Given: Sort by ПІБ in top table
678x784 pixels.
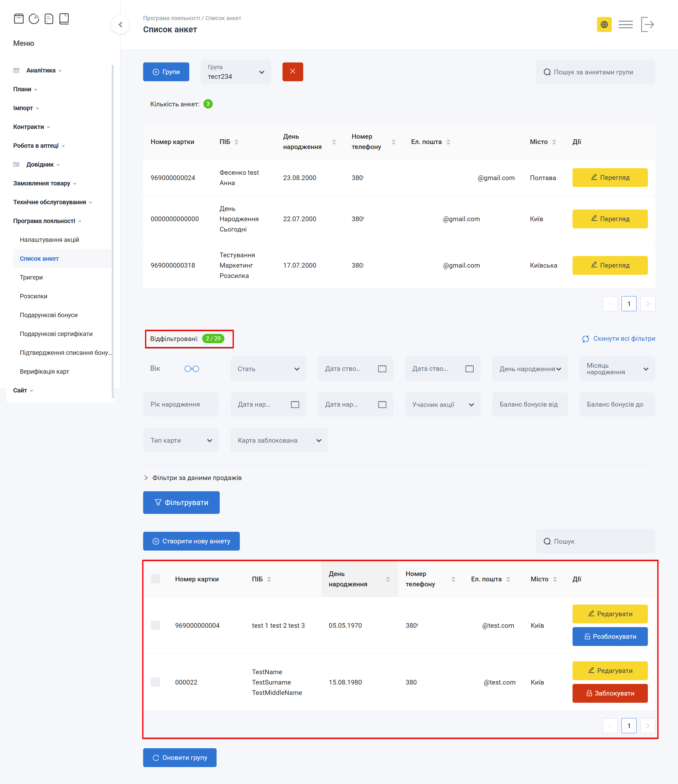Looking at the screenshot, I should click(236, 142).
